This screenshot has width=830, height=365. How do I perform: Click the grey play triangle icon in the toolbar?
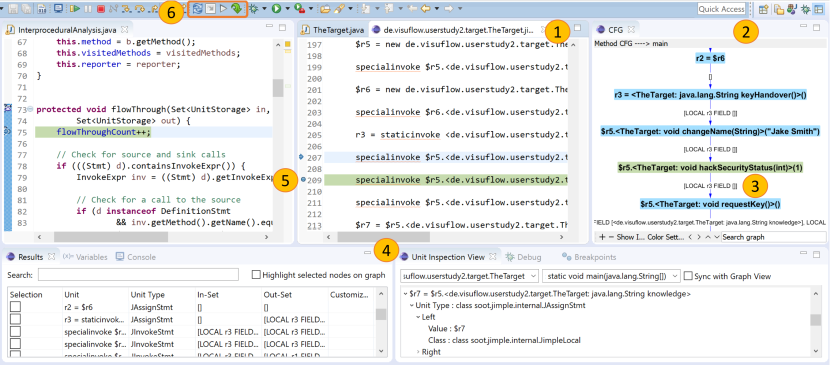coord(223,9)
